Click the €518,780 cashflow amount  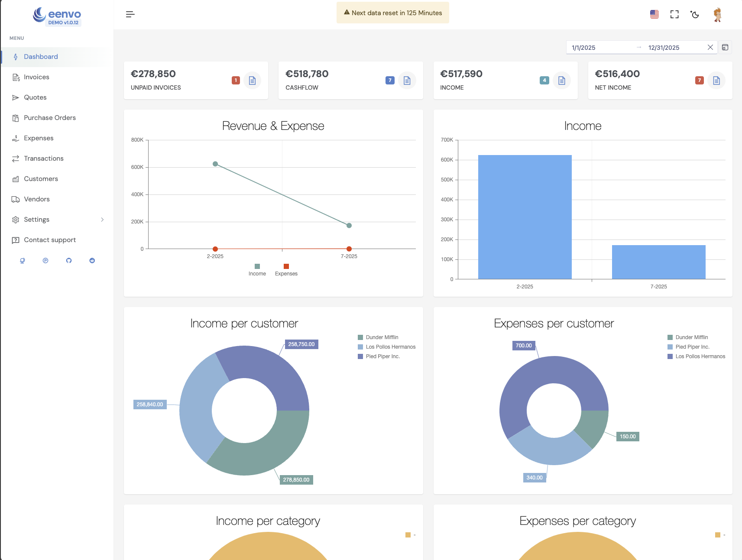(307, 74)
